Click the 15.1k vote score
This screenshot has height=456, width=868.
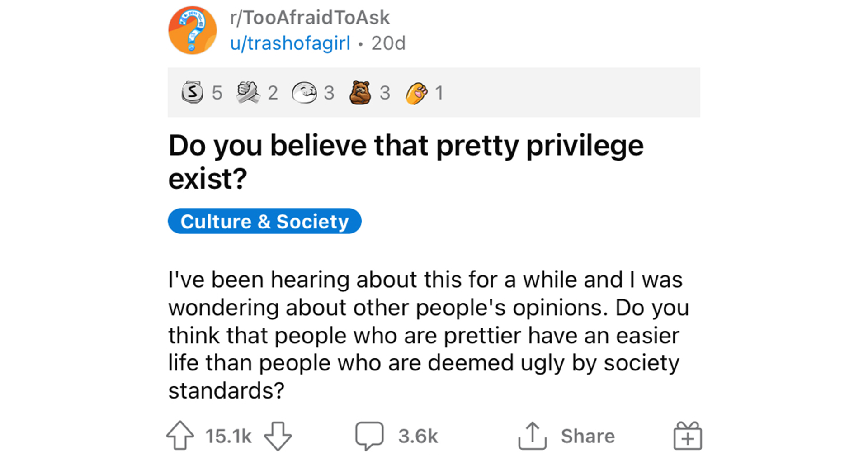click(x=228, y=436)
